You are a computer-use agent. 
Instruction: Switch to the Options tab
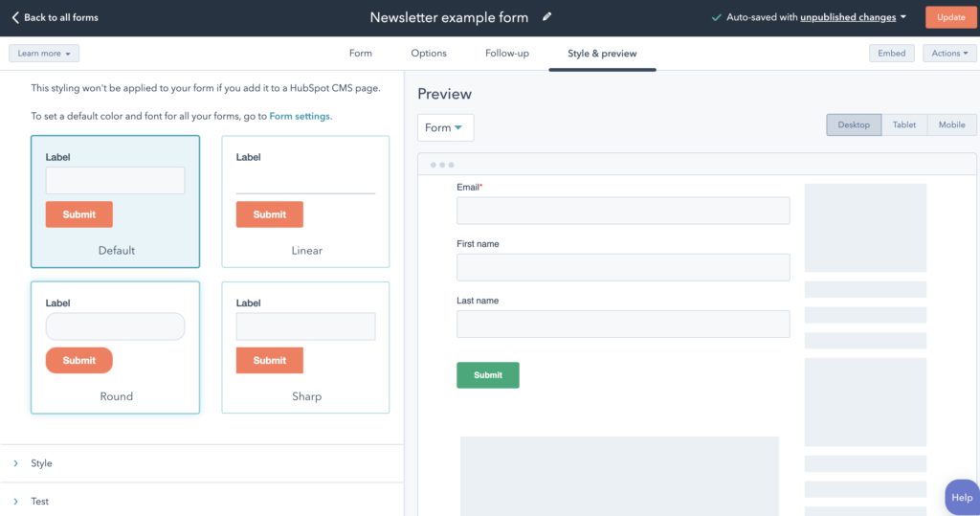pos(429,54)
